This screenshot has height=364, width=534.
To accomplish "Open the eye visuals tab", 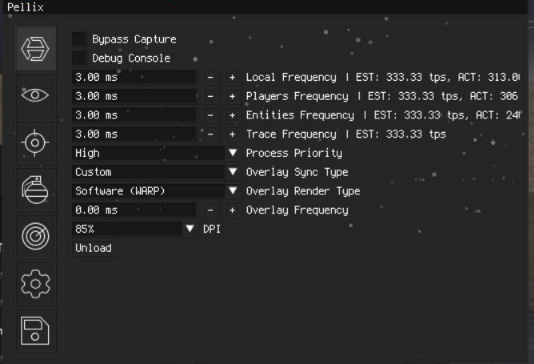I will point(36,95).
